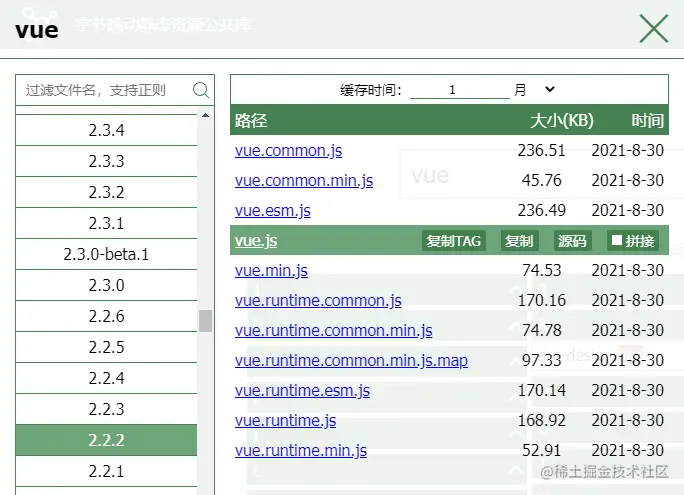Select version 2.3.2
Screen dimensions: 684x495
tap(106, 192)
